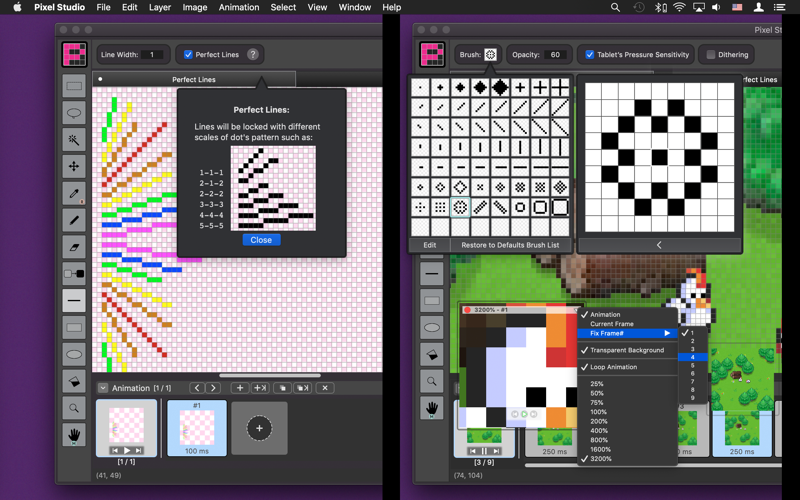Select the Paint Bucket tool in left window

[x=74, y=381]
